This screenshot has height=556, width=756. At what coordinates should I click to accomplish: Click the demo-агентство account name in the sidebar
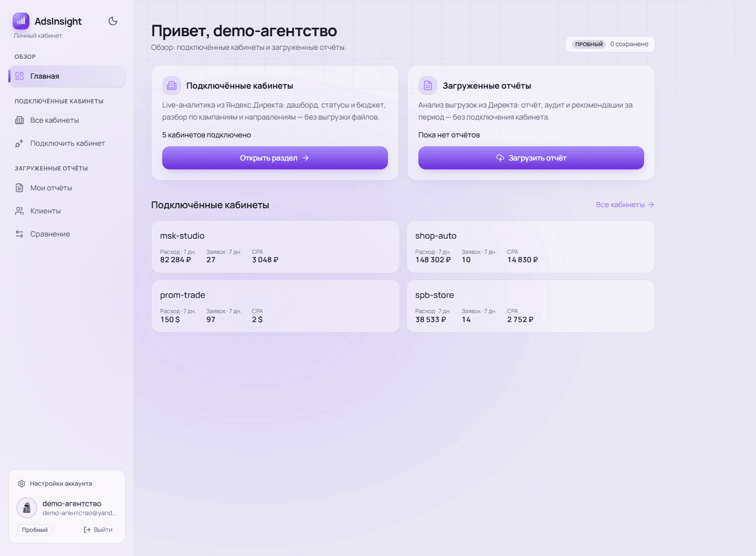tap(72, 504)
